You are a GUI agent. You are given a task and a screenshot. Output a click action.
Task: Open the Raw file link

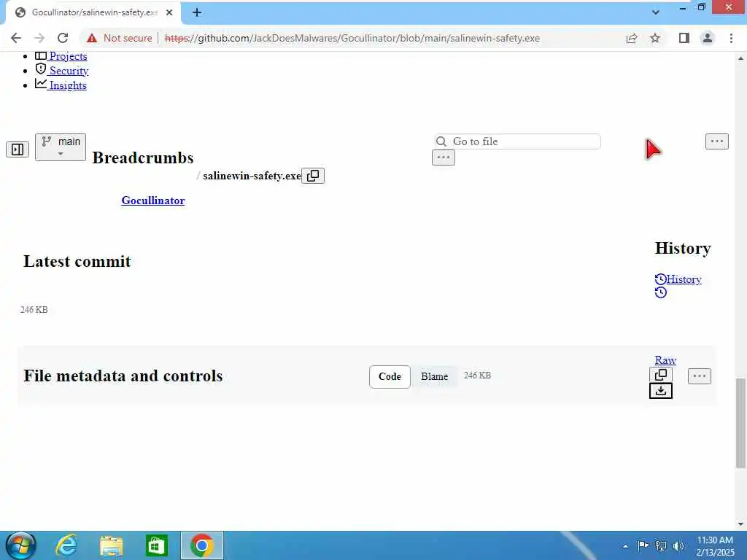pos(665,360)
